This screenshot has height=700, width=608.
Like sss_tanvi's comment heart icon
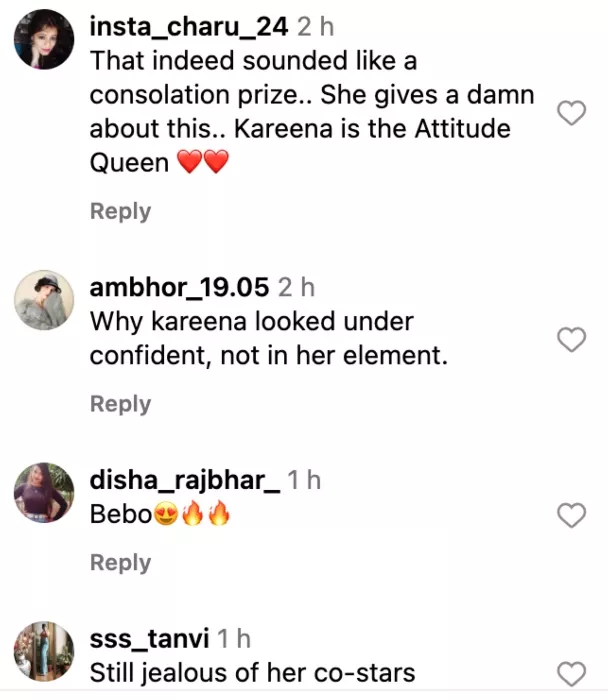(x=570, y=673)
